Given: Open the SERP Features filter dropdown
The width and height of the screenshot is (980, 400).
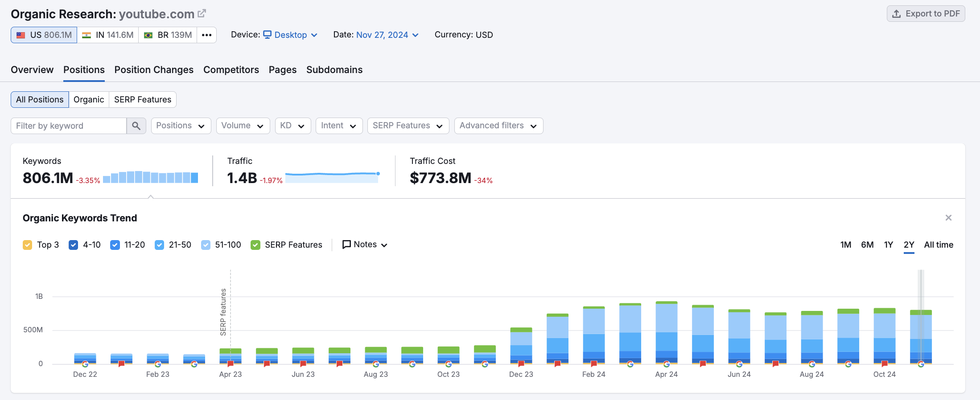Looking at the screenshot, I should tap(408, 126).
